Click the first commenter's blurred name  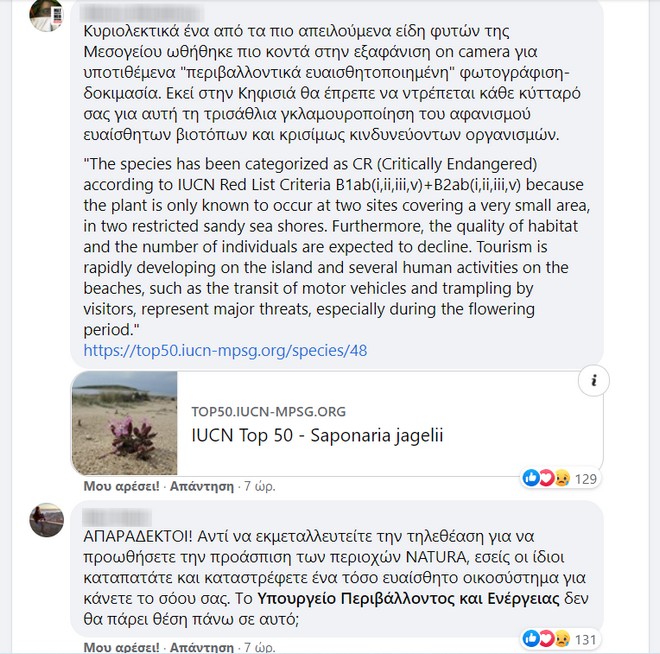point(141,13)
